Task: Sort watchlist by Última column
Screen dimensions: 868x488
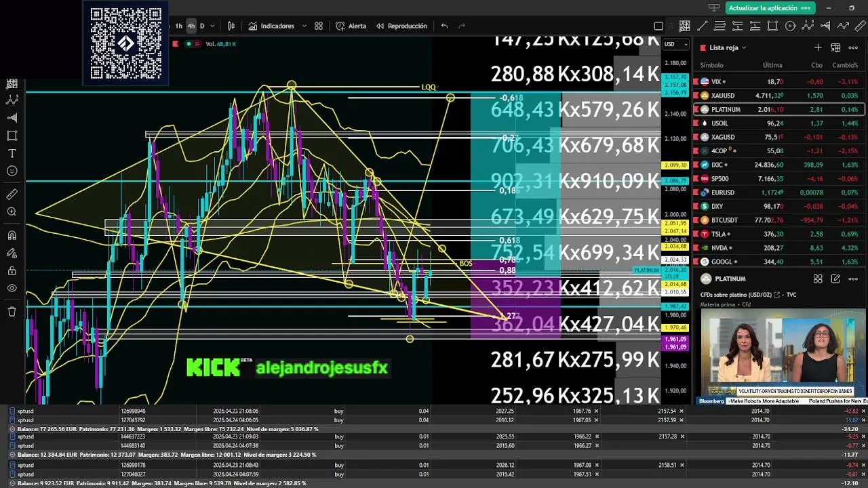Action: 772,65
